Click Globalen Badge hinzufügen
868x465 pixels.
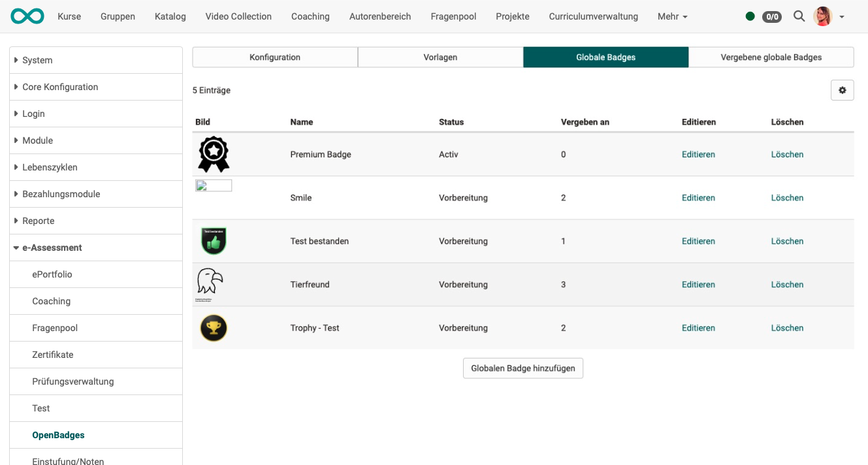(x=522, y=368)
